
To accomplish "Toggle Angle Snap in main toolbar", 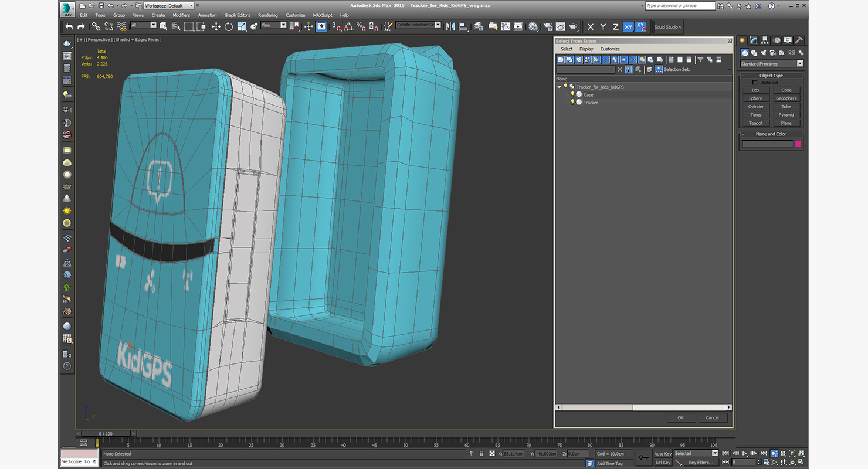I will tap(348, 26).
